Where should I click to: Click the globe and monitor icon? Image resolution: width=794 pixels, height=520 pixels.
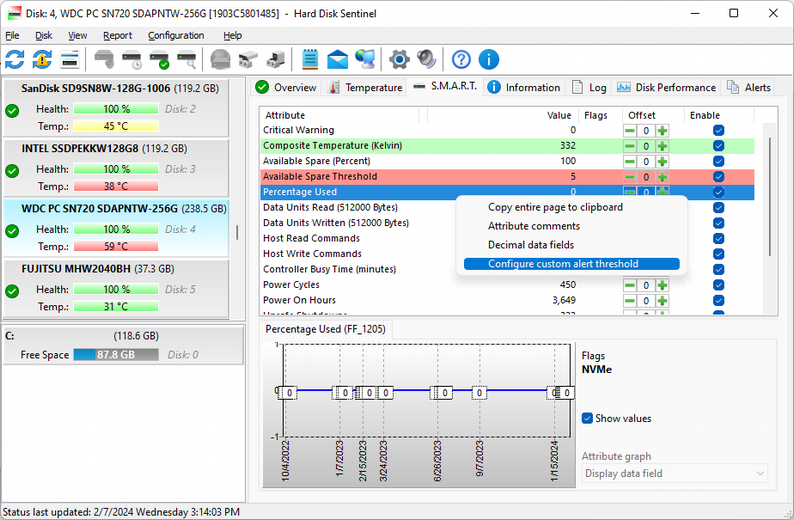coord(365,59)
